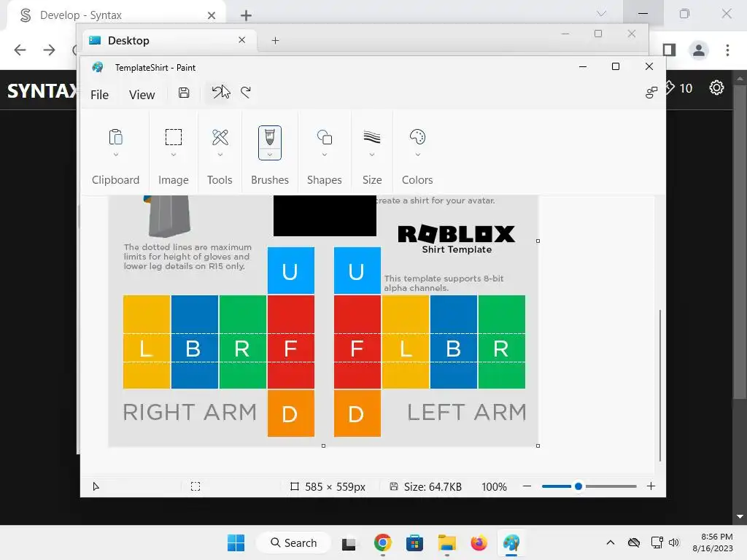Click the network display icon in system tray

pyautogui.click(x=657, y=542)
